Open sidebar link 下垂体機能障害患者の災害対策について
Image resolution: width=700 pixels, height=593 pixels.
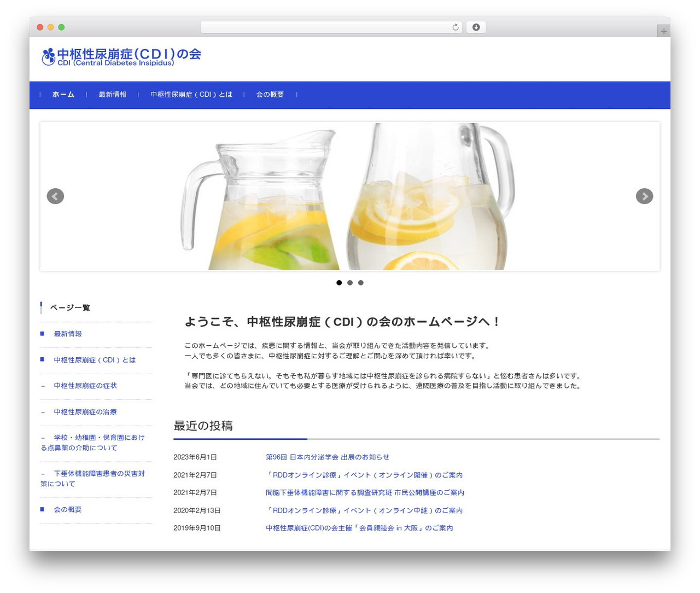(x=93, y=479)
